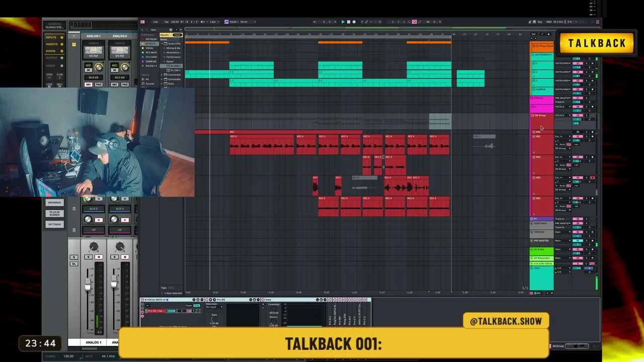This screenshot has height=362, width=644.
Task: Click the record button in transport
Action: pyautogui.click(x=354, y=22)
